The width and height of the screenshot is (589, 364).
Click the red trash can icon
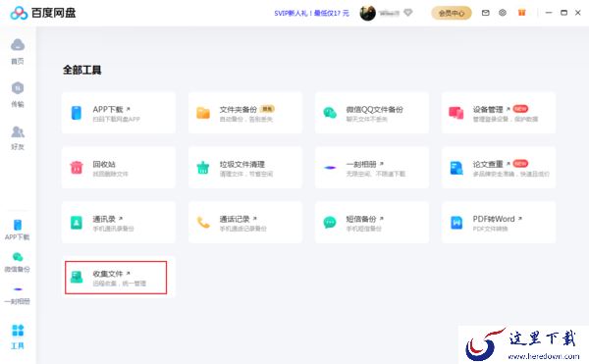coord(77,168)
